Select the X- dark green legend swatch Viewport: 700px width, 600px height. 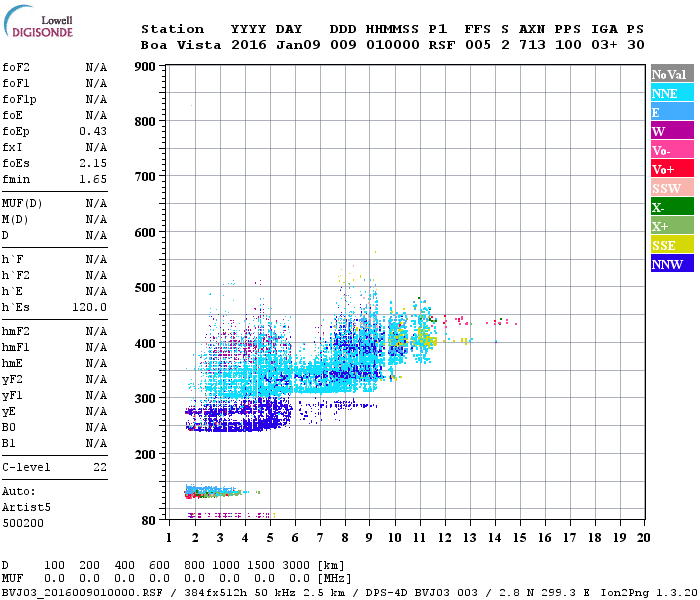pos(672,207)
